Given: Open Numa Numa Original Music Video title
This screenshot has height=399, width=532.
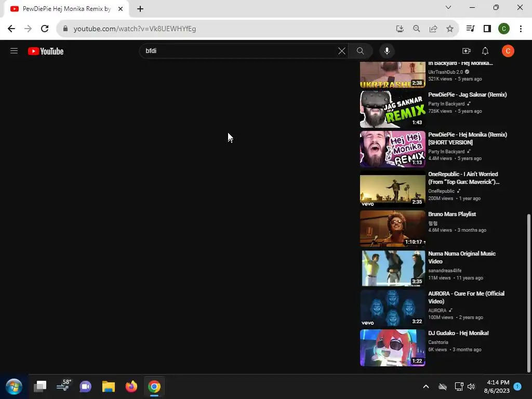Looking at the screenshot, I should [462, 258].
